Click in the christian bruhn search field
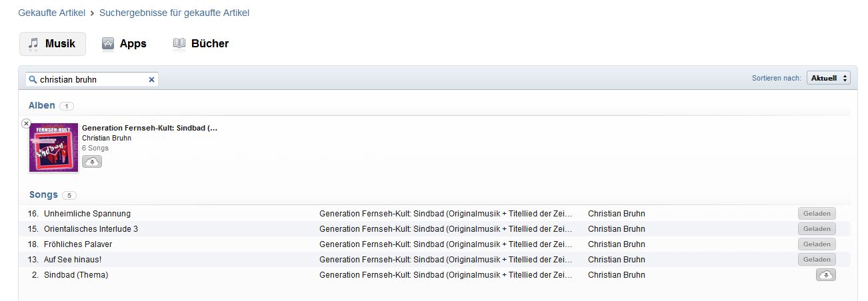The image size is (868, 301). pos(92,79)
